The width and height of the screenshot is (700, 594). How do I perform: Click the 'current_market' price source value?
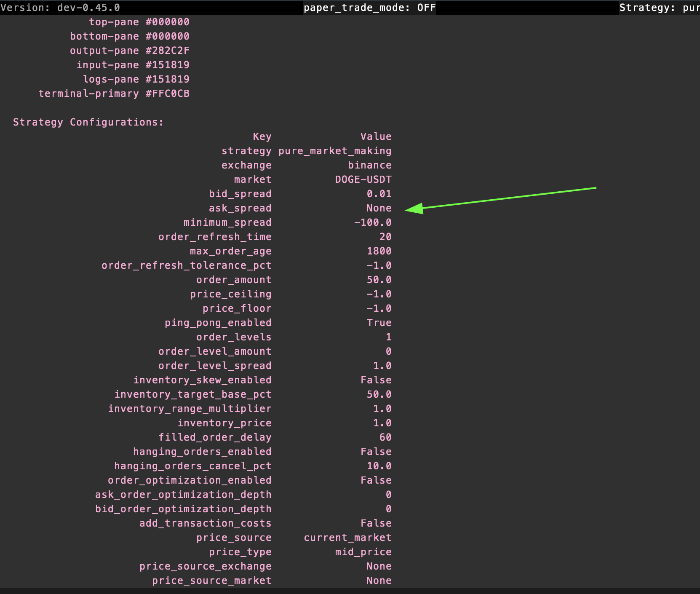click(x=347, y=538)
